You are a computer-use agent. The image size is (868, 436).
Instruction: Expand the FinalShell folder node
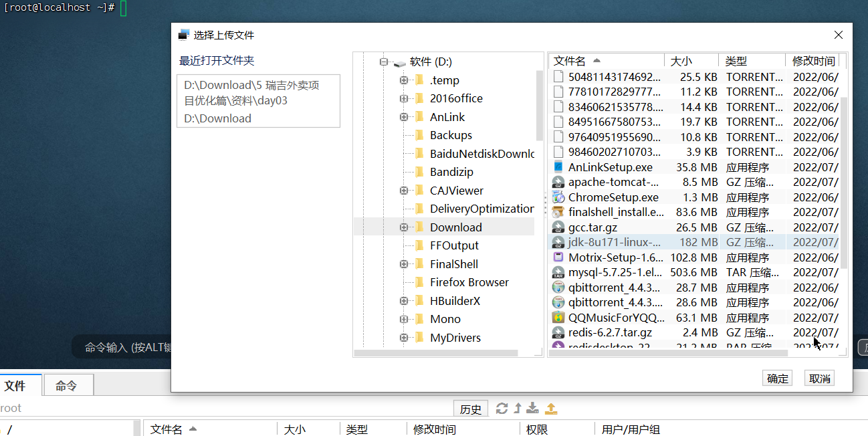(404, 264)
